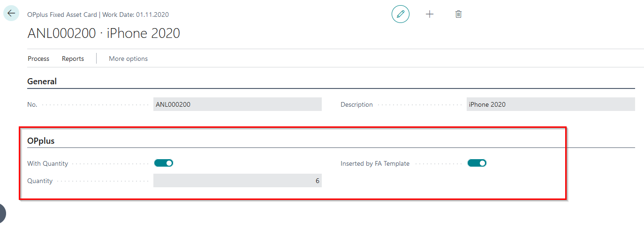The width and height of the screenshot is (644, 235).
Task: Click the With Quantity field label
Action: [48, 164]
